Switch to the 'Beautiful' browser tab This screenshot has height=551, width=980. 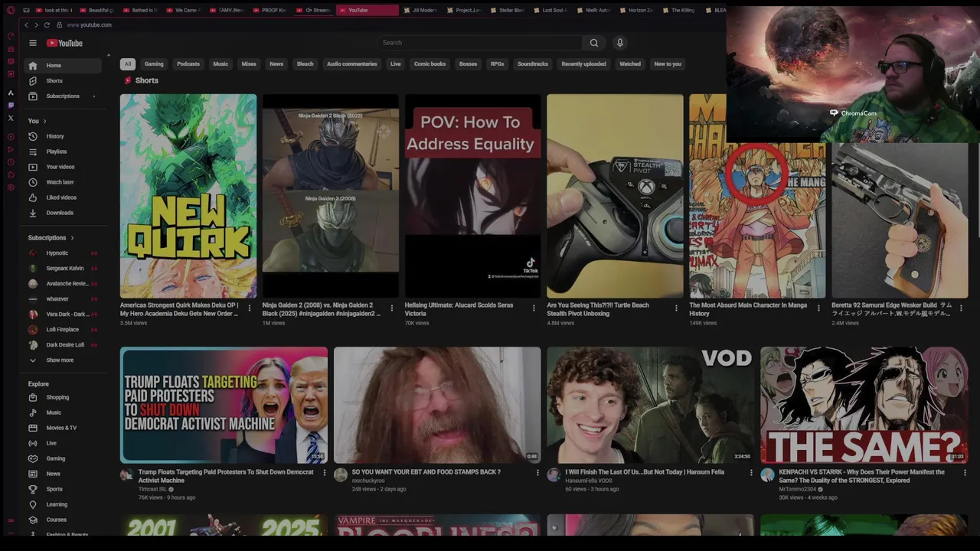pyautogui.click(x=97, y=10)
